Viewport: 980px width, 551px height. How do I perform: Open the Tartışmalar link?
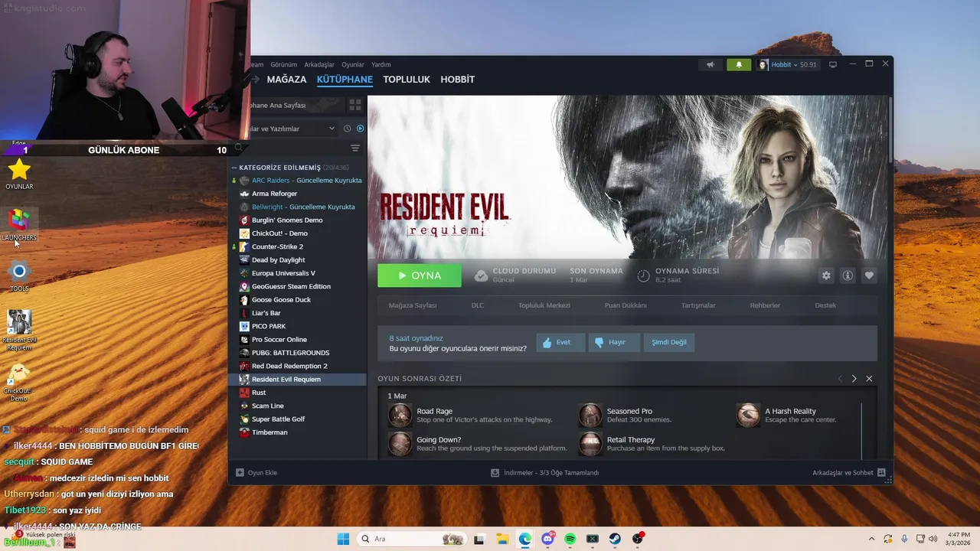pos(698,305)
